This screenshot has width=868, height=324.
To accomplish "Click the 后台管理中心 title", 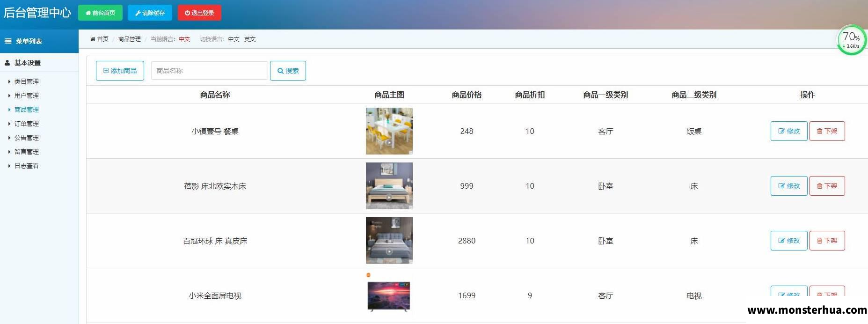I will click(x=37, y=13).
